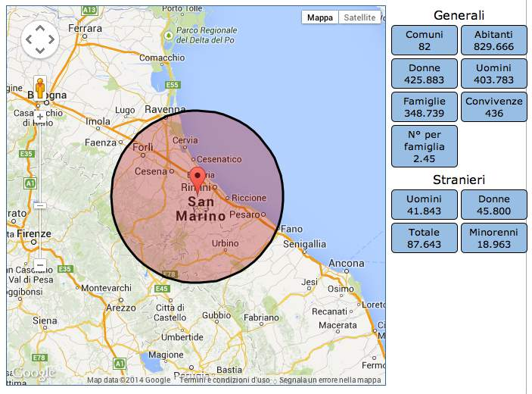Click the Macerata town label
The image size is (532, 394).
coord(338,325)
